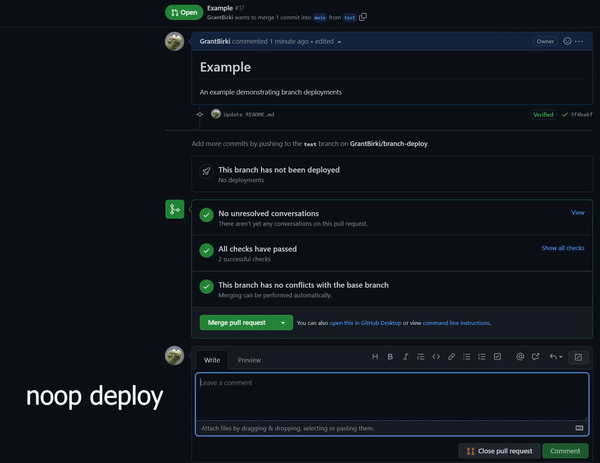Insert code formatting

pos(436,357)
